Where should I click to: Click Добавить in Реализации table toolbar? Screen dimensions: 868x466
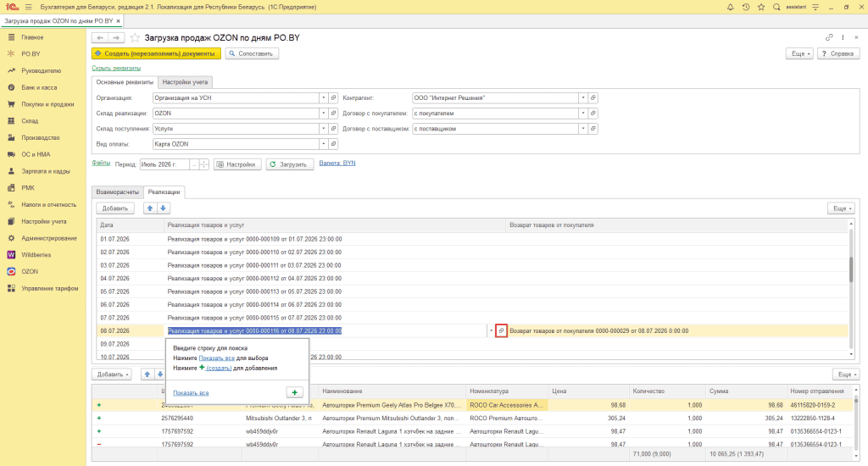[x=115, y=208]
